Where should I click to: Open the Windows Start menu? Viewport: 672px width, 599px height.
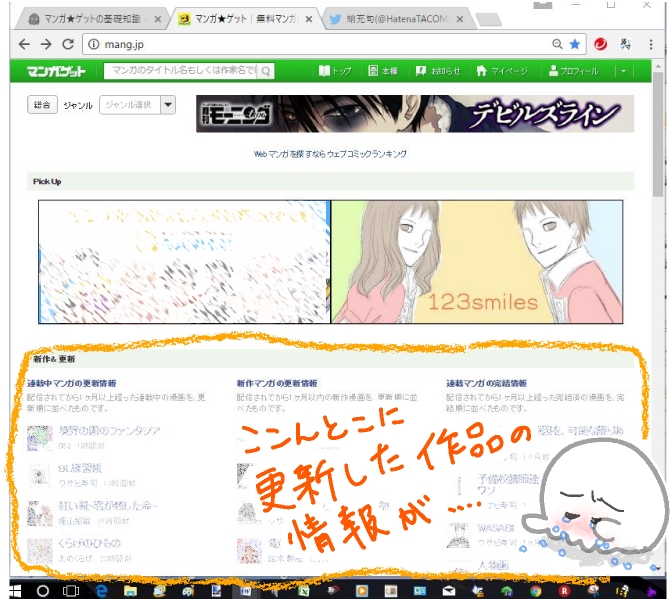(15, 591)
